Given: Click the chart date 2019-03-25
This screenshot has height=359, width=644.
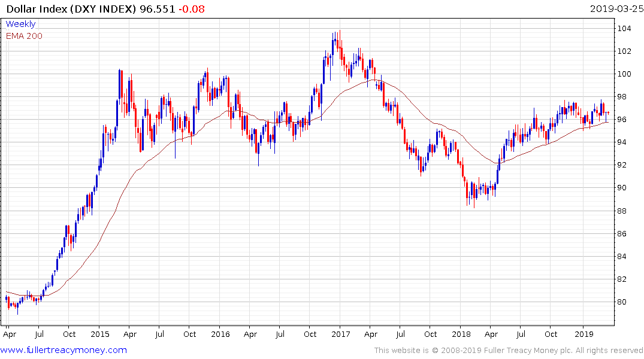Looking at the screenshot, I should (616, 9).
